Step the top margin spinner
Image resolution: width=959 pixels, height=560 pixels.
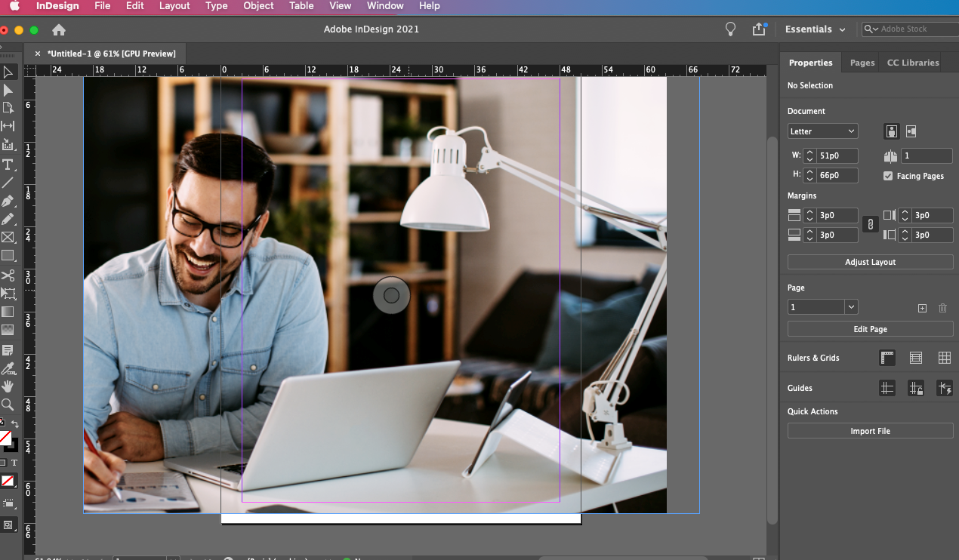point(809,215)
